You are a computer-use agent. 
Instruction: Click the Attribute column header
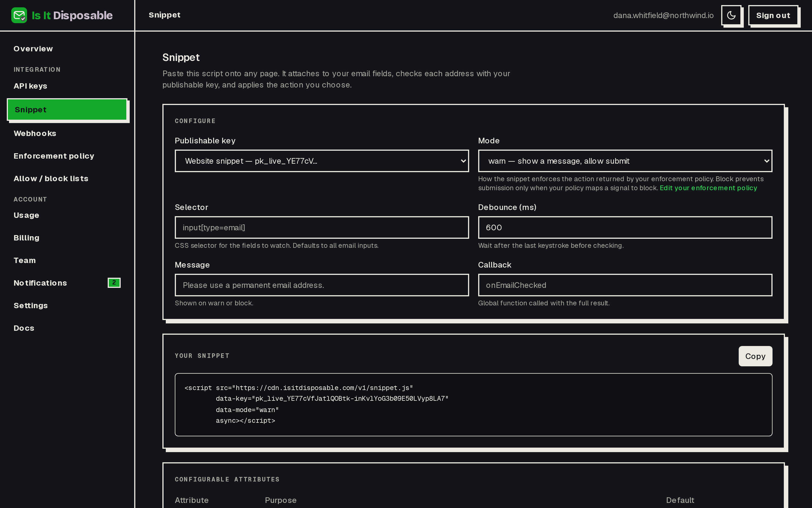[x=192, y=500]
